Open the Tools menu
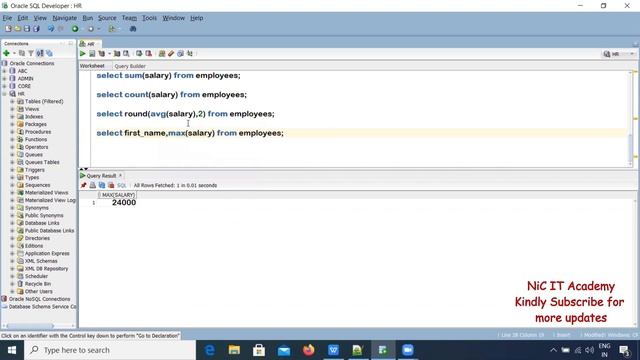Viewport: 640px width, 360px height. [x=149, y=18]
